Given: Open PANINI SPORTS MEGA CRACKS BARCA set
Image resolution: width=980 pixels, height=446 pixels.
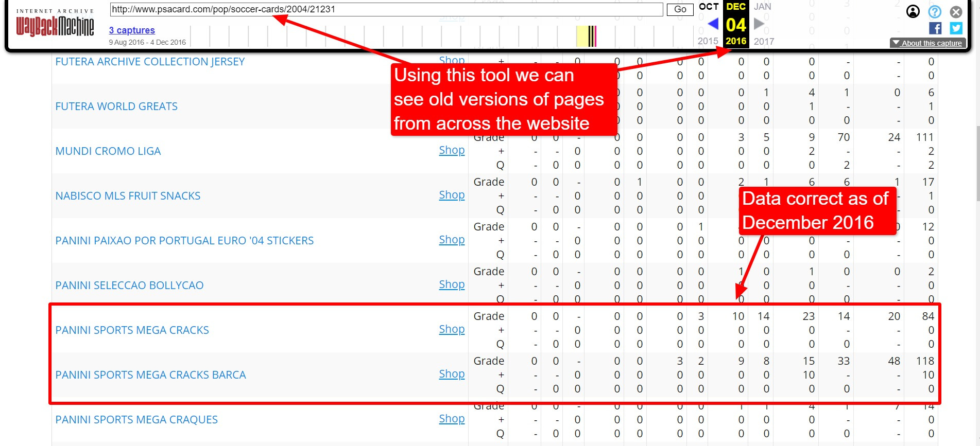Looking at the screenshot, I should pyautogui.click(x=150, y=375).
